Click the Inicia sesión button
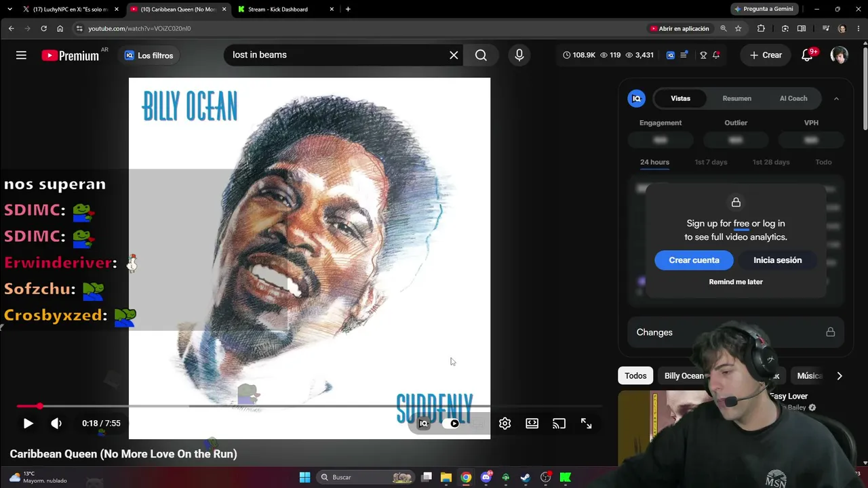868x488 pixels. [777, 260]
